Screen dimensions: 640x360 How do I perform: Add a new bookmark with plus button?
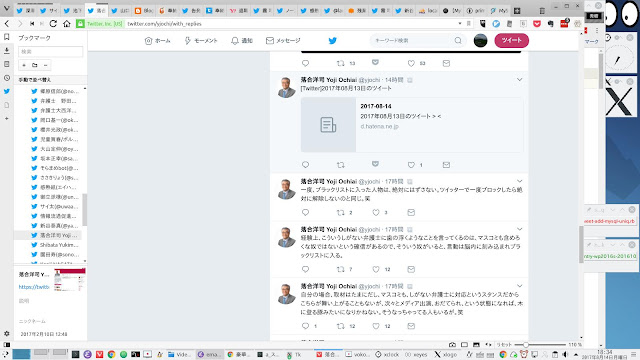(24, 65)
